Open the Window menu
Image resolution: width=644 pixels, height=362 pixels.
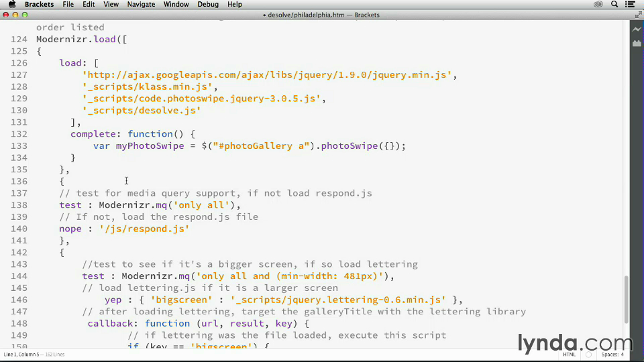(176, 4)
